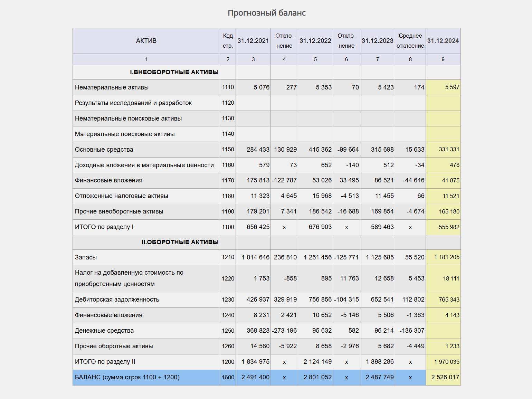Screen dimensions: 532x399
Task: Click the '31.12.2024' forecast column header
Action: 443,41
